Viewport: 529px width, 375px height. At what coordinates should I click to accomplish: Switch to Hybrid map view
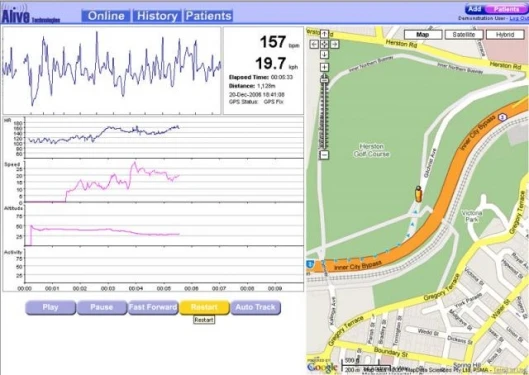pyautogui.click(x=505, y=34)
